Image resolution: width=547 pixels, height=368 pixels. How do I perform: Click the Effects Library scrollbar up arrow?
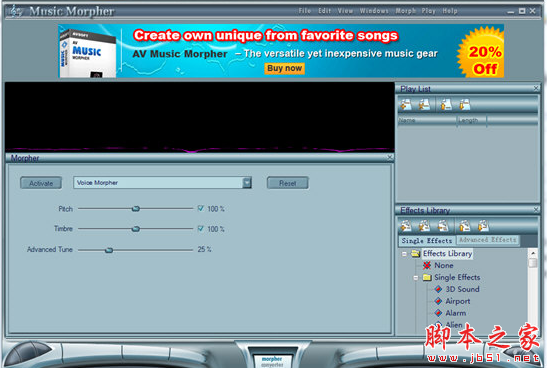click(x=533, y=253)
